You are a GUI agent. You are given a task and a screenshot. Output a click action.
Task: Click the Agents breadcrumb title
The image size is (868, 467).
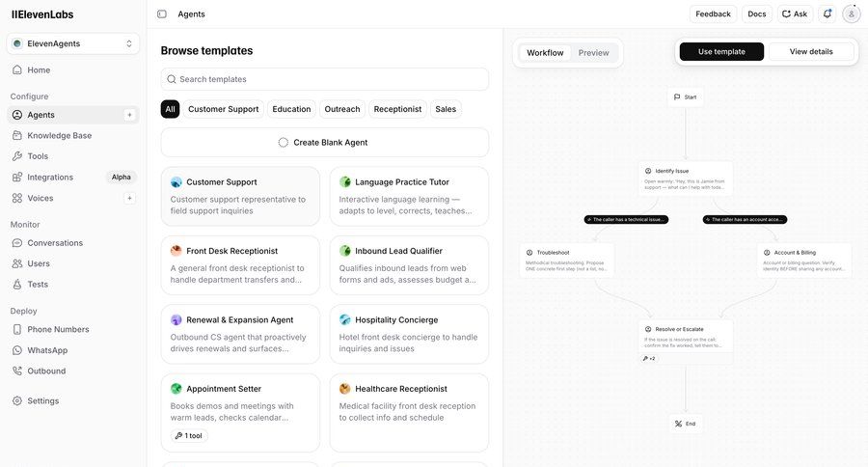coord(191,14)
